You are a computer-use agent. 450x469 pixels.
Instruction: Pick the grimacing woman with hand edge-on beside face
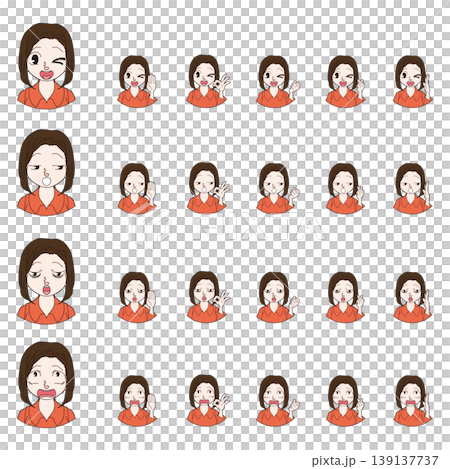[413, 401]
